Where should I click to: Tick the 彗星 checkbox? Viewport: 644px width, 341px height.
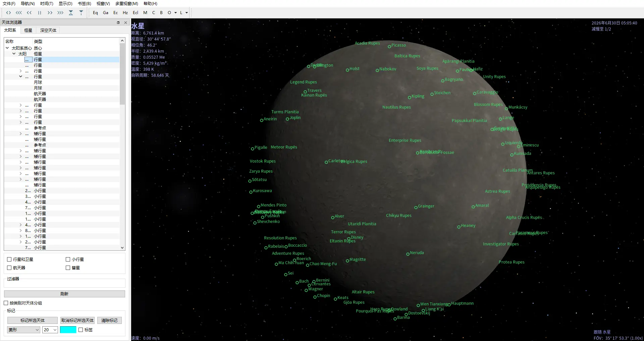(x=68, y=268)
